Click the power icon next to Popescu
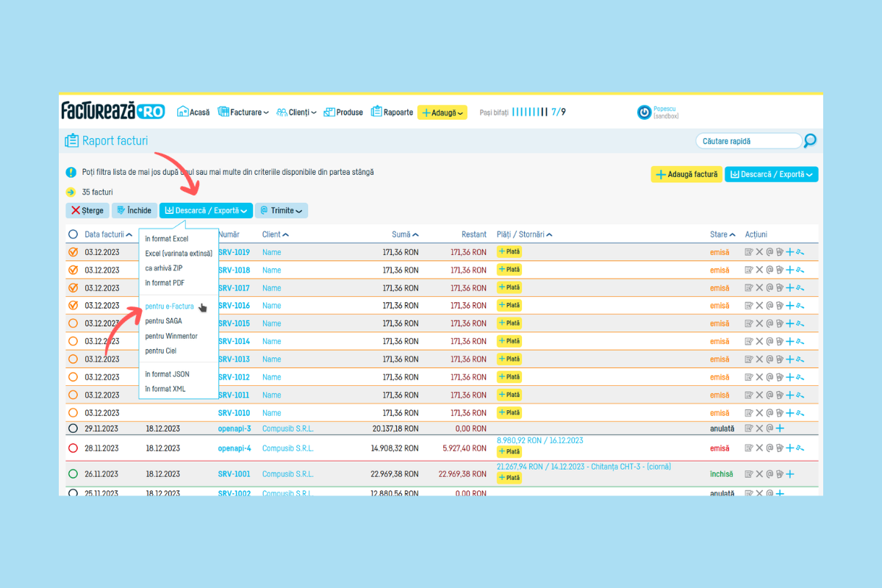The width and height of the screenshot is (882, 588). click(644, 112)
